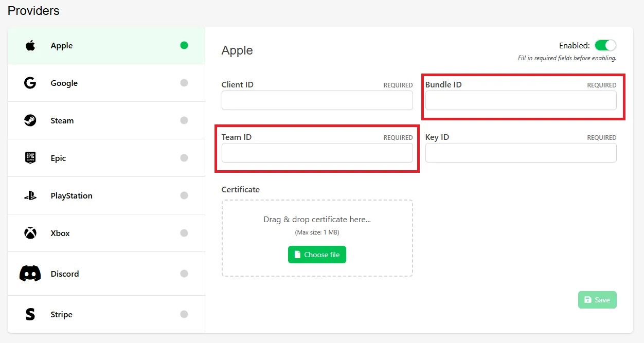The width and height of the screenshot is (644, 343).
Task: Click the '(Max size: 1 MB)' text
Action: pos(317,232)
